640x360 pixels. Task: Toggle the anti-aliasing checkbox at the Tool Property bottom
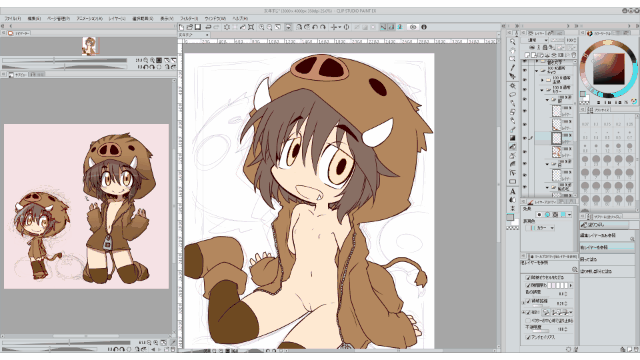coord(528,337)
